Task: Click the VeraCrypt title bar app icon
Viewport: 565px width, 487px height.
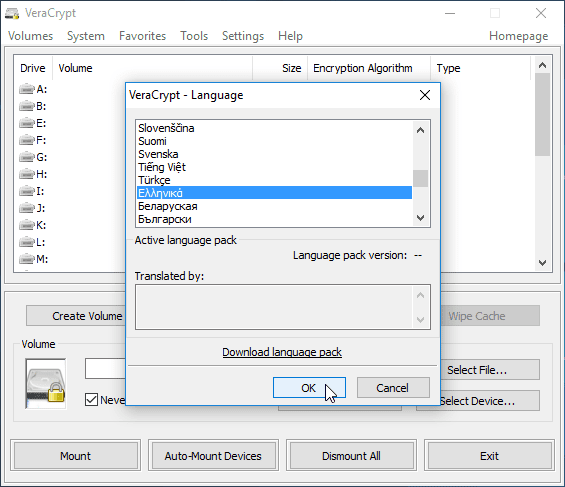Action: (x=12, y=13)
